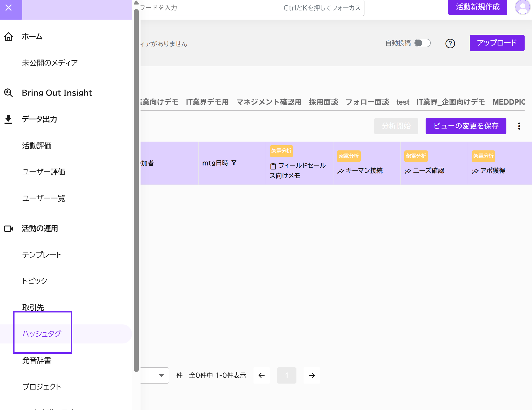532x410 pixels.
Task: Open the user profile avatar
Action: pos(523,7)
